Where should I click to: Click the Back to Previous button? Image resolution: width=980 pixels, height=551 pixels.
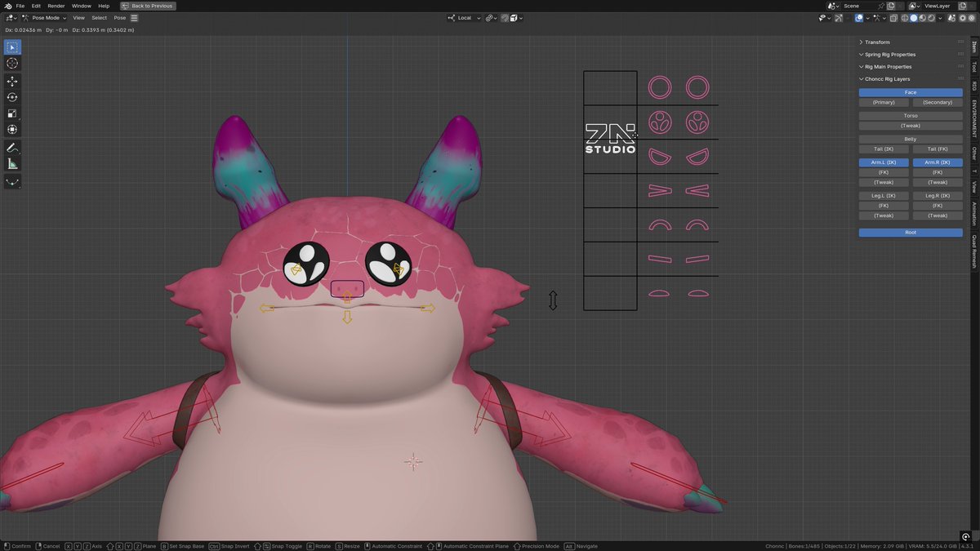(148, 6)
